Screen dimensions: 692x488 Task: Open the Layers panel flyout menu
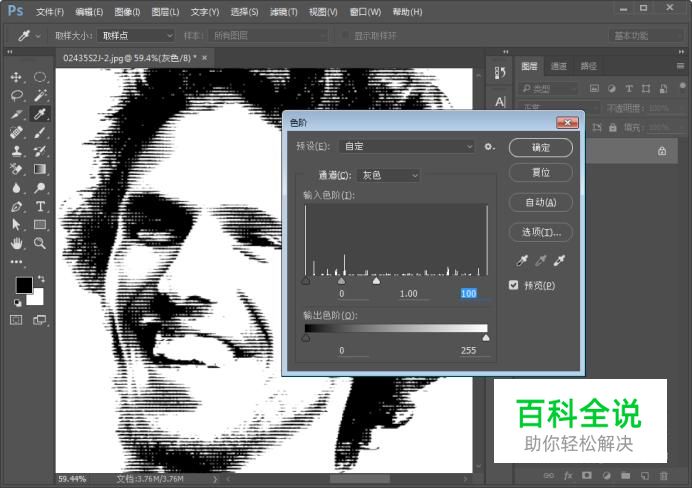pyautogui.click(x=681, y=66)
